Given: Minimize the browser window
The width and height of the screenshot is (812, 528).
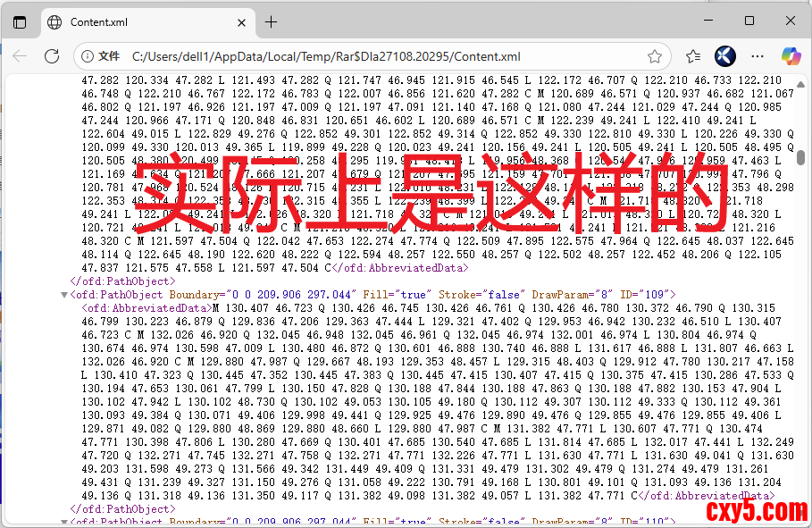Looking at the screenshot, I should tap(708, 21).
